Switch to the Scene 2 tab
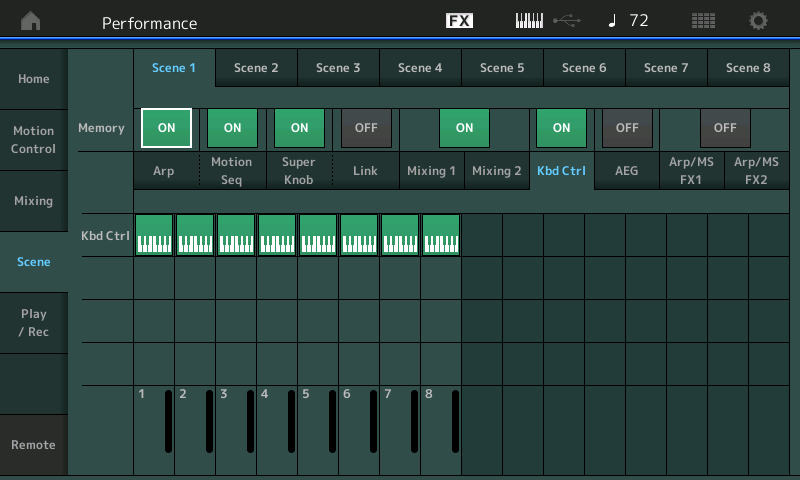This screenshot has width=800, height=480. click(256, 68)
